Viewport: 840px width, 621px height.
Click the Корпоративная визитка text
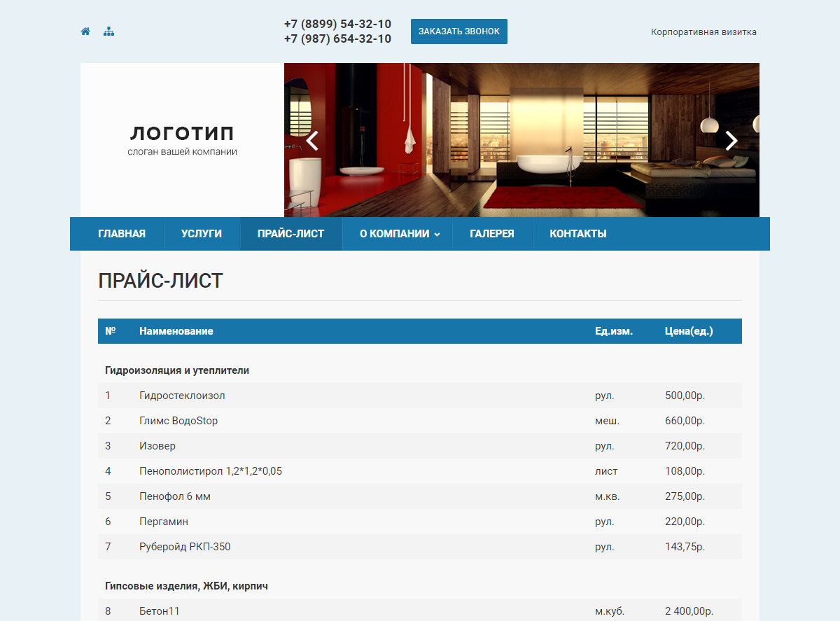(703, 32)
